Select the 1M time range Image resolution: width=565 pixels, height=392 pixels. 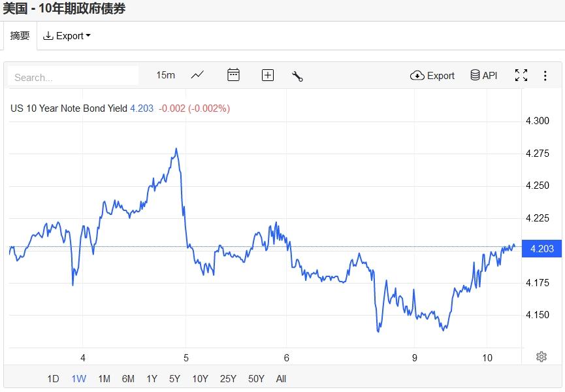tap(104, 379)
